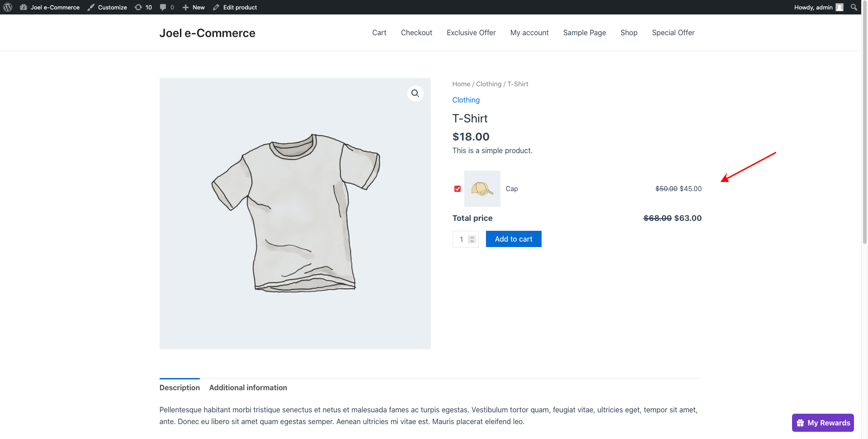Open the Joel e-Commerce site menu
This screenshot has width=868, height=439.
[50, 7]
